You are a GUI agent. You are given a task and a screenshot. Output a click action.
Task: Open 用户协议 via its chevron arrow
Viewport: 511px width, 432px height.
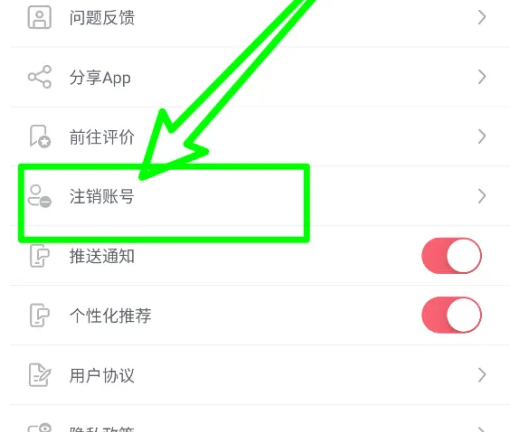[x=482, y=375]
